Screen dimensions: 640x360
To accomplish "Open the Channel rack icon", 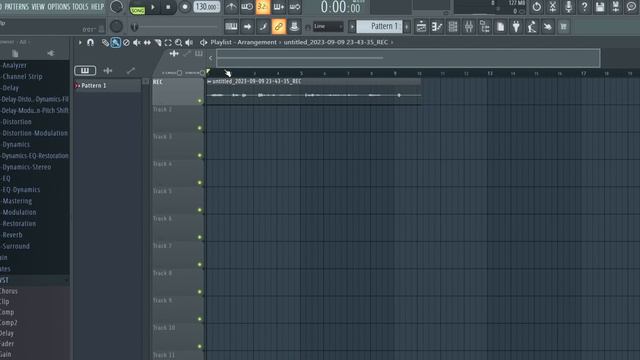I will pyautogui.click(x=453, y=27).
